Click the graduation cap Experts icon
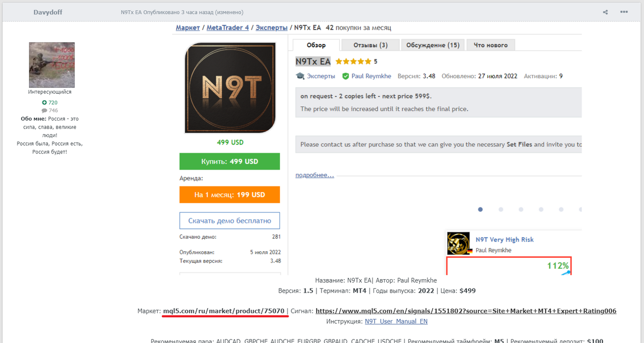 click(300, 76)
